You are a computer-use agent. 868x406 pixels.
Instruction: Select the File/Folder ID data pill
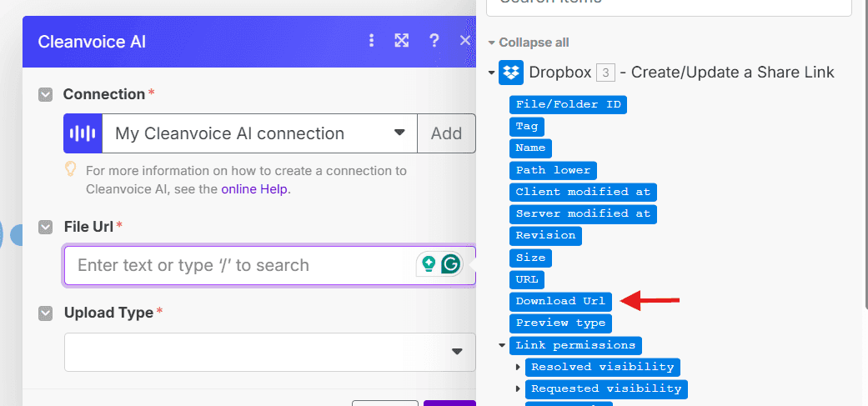pos(568,104)
